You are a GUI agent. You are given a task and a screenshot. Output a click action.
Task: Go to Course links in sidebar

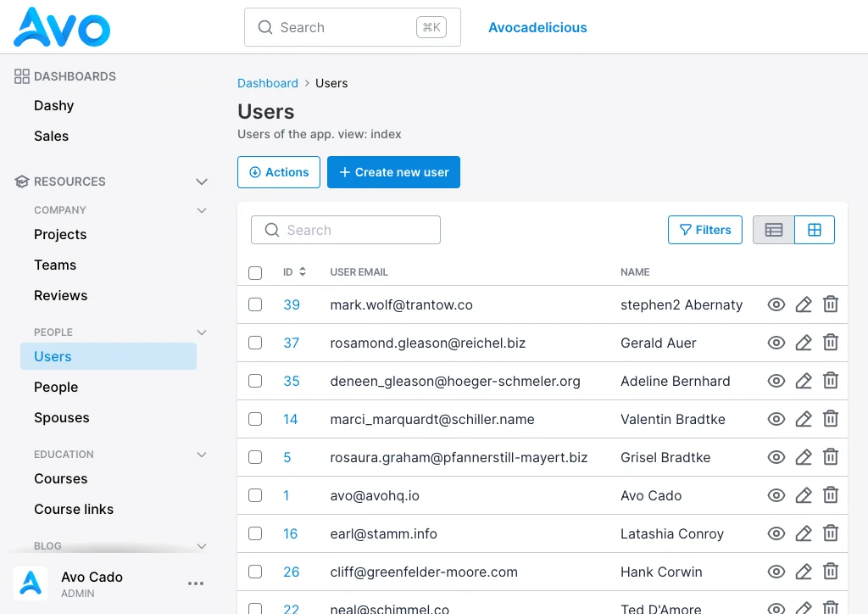(x=74, y=510)
